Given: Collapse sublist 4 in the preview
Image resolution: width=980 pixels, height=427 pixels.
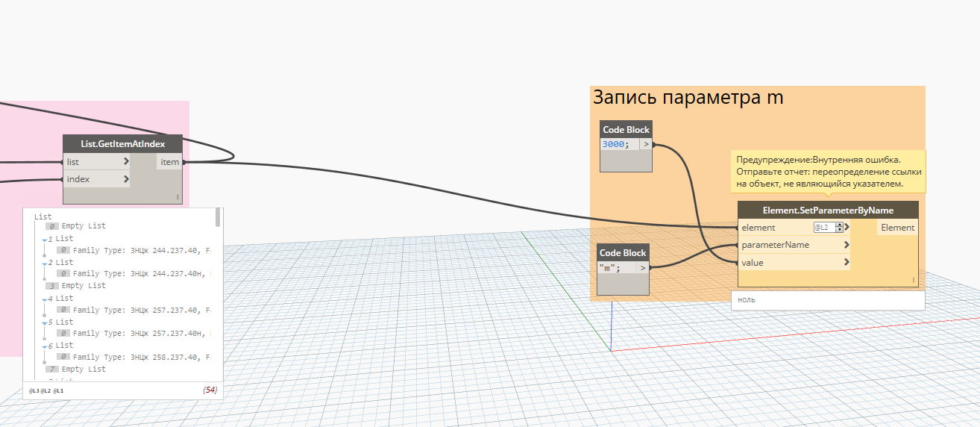Looking at the screenshot, I should (x=45, y=299).
